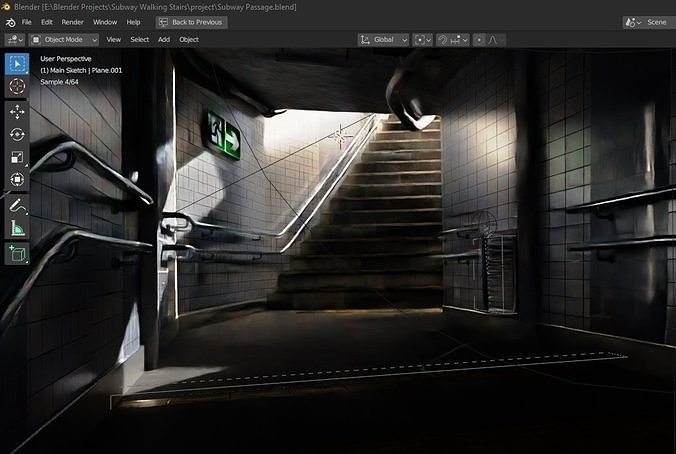
Task: Select the Scale tool
Action: (17, 157)
